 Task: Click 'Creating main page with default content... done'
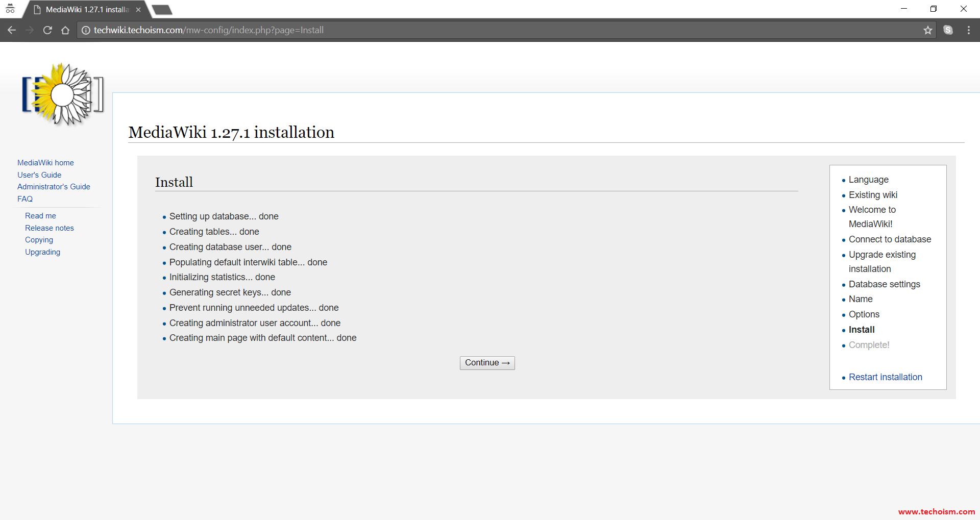[x=263, y=338]
